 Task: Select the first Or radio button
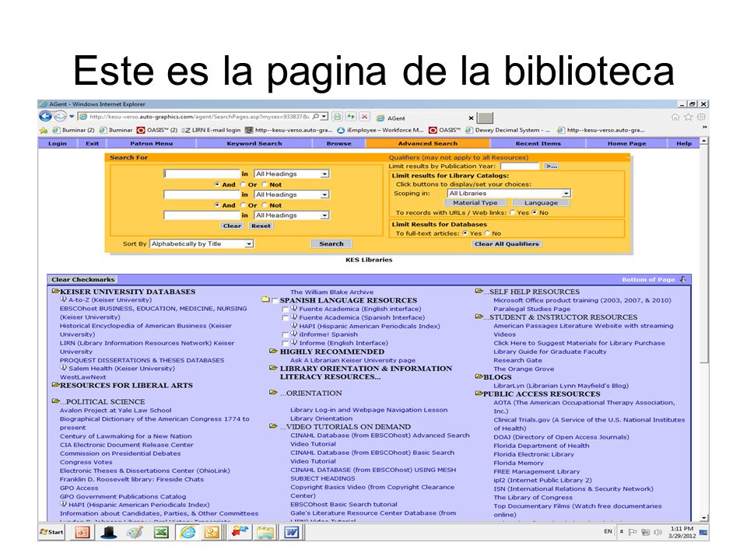243,184
